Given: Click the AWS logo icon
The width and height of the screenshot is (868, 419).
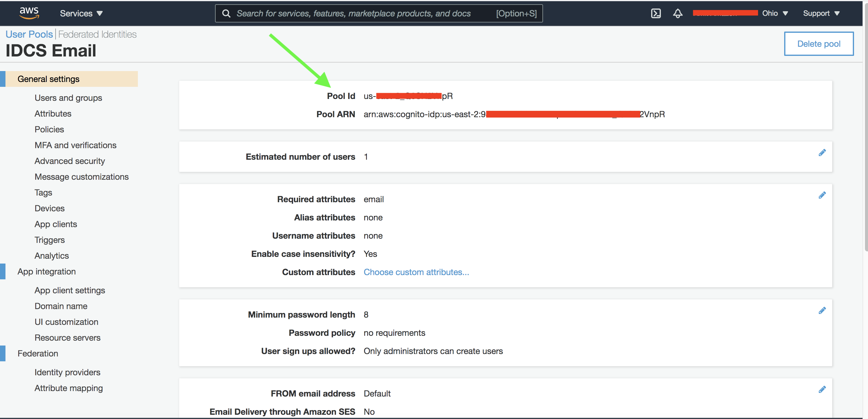Looking at the screenshot, I should [x=29, y=13].
